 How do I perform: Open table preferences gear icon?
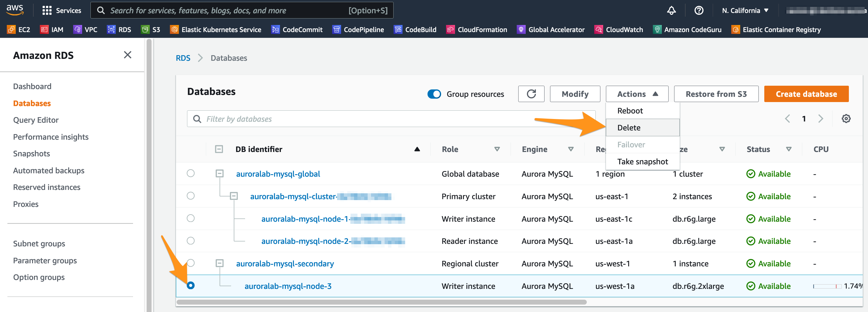point(846,118)
